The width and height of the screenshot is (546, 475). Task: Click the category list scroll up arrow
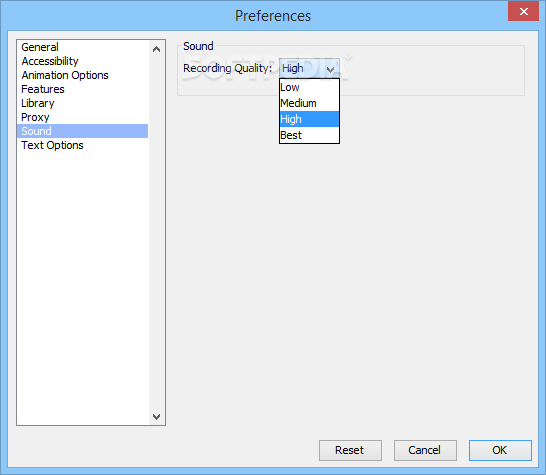click(x=157, y=49)
